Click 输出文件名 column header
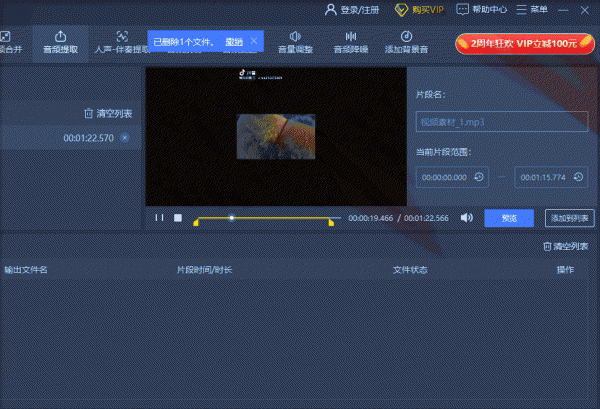This screenshot has height=409, width=600. [x=26, y=270]
